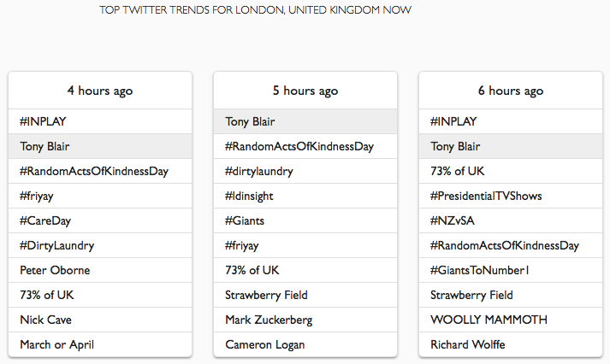610x364 pixels.
Task: Click the "6 hours ago" column header
Action: (x=511, y=91)
